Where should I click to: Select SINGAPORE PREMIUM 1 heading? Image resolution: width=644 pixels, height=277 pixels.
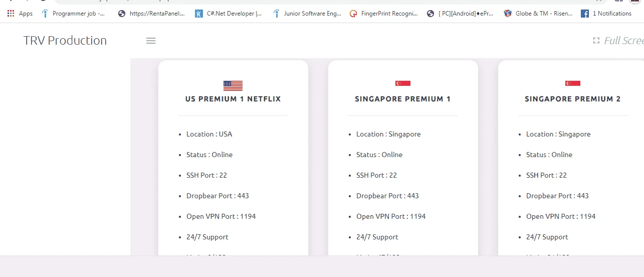[x=403, y=99]
